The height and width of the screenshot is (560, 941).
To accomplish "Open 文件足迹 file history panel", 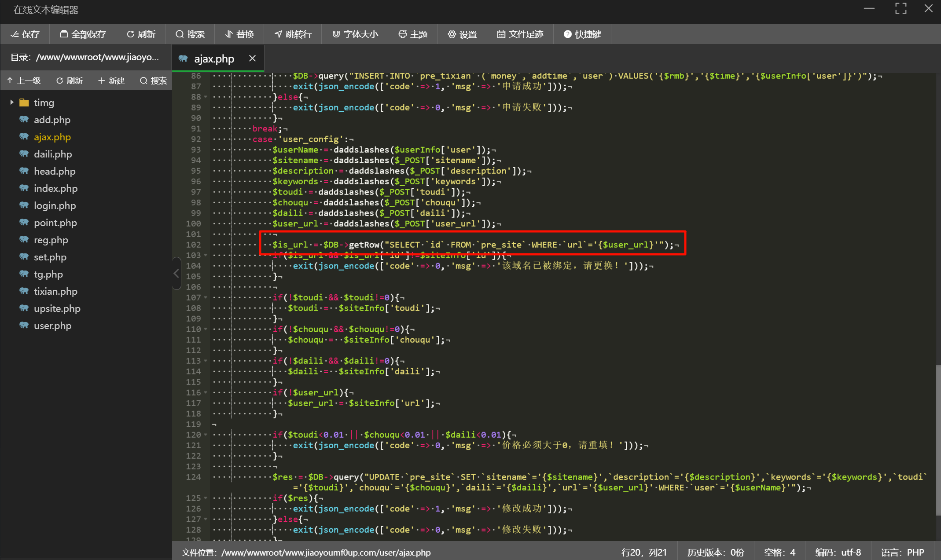I will pyautogui.click(x=520, y=34).
